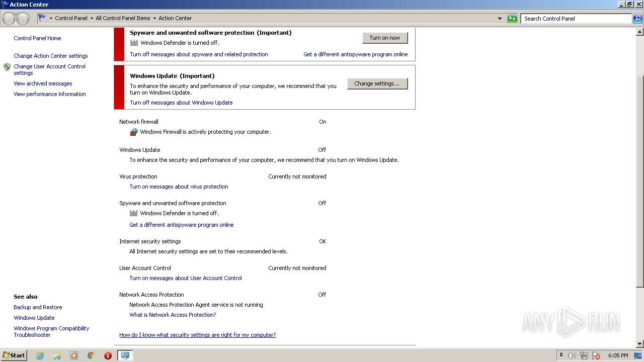This screenshot has height=362, width=644.
Task: Click the volume speaker tray icon
Action: click(x=572, y=355)
